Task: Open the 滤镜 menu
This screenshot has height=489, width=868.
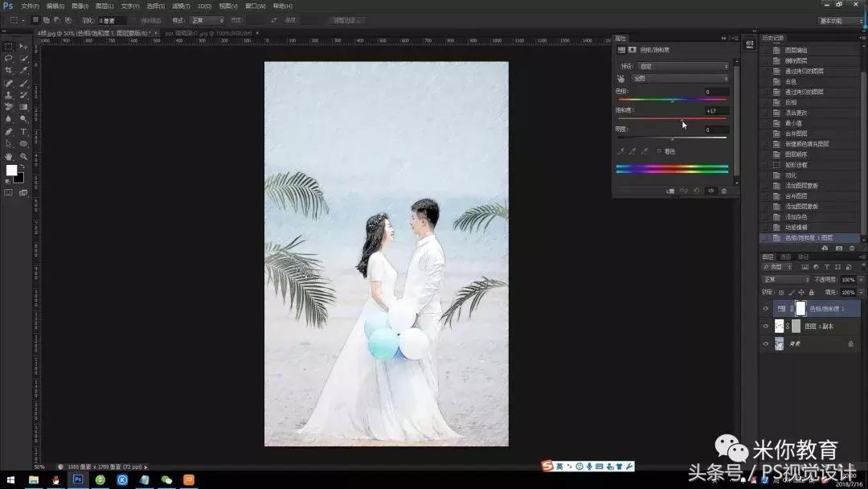Action: click(178, 6)
